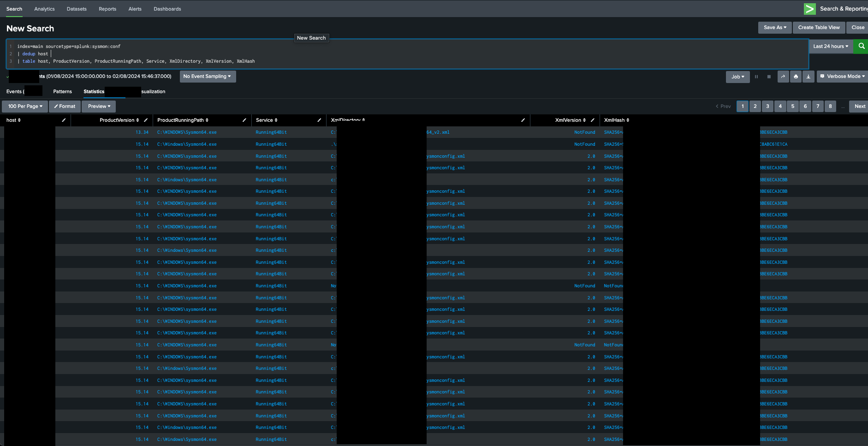Sort the table by the host column
868x446 pixels.
click(x=13, y=120)
